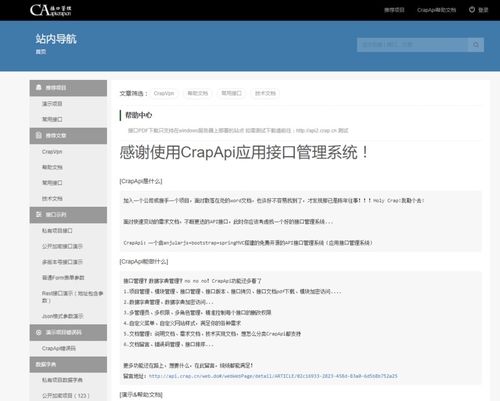
Task: Click the [演示&帮助文档] heading text
Action: point(141,395)
